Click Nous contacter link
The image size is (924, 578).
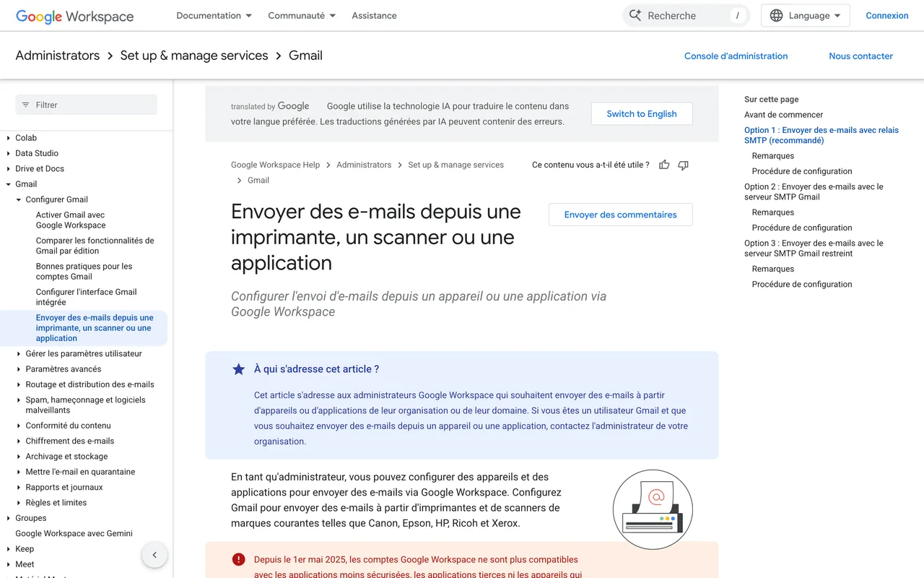coord(861,56)
